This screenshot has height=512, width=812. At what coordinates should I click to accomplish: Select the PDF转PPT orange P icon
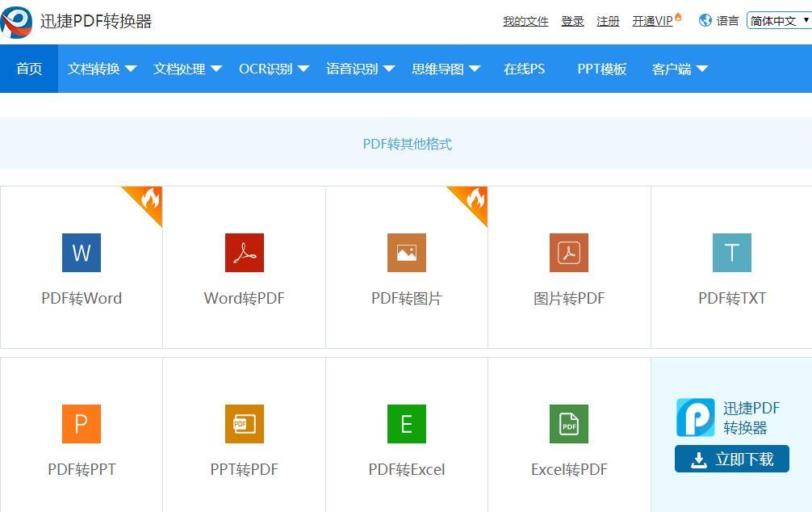pos(82,424)
